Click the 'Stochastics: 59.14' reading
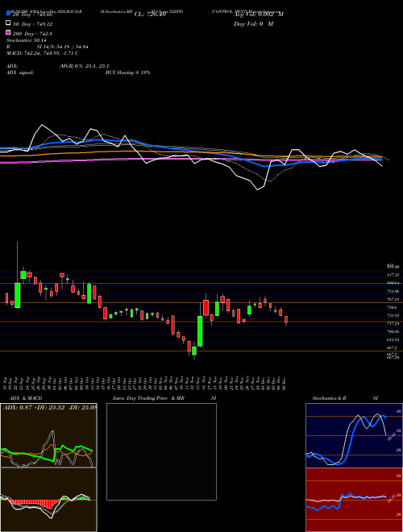403x532 pixels. coord(27,40)
